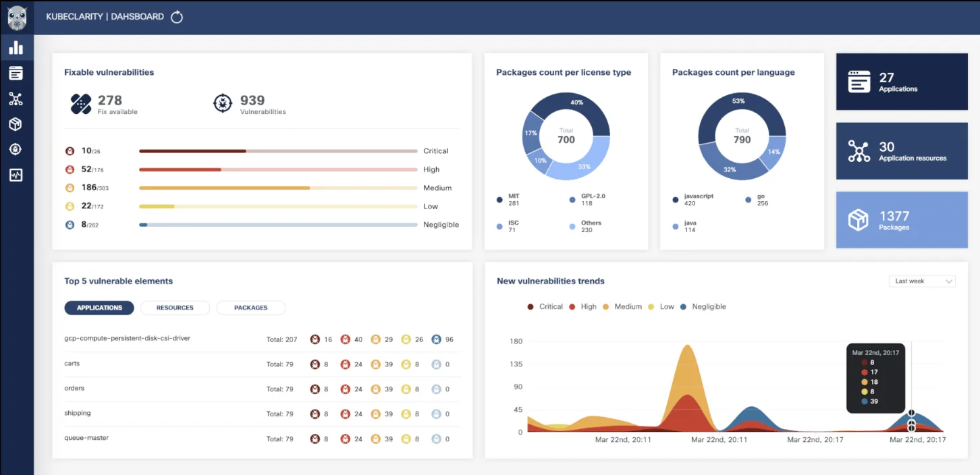The width and height of the screenshot is (980, 475).
Task: Refresh the dashboard with circular arrow icon
Action: coord(177,17)
